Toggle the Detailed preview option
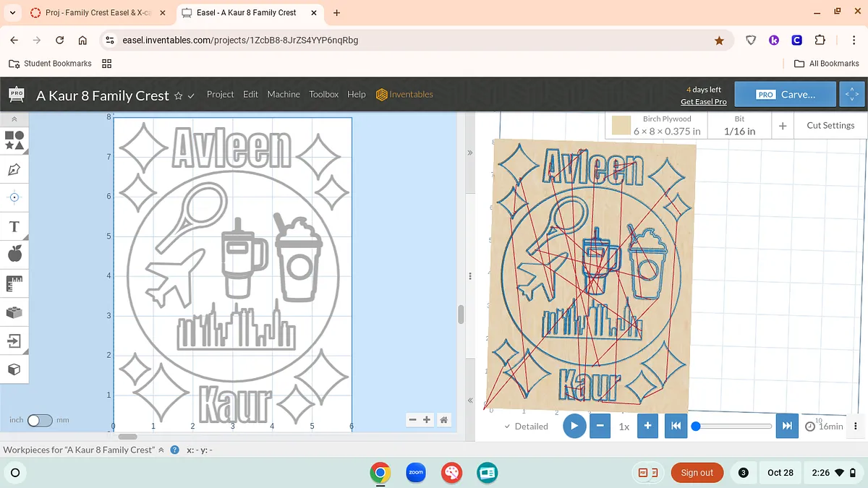 (526, 427)
